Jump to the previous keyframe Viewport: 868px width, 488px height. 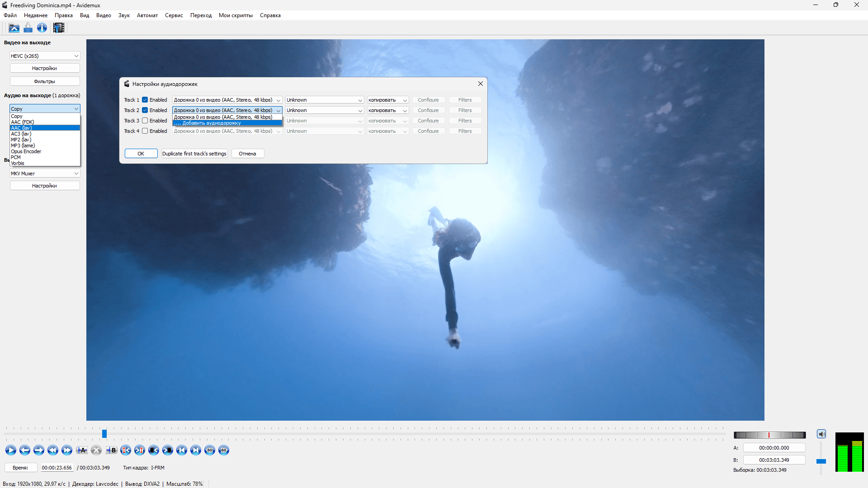53,450
